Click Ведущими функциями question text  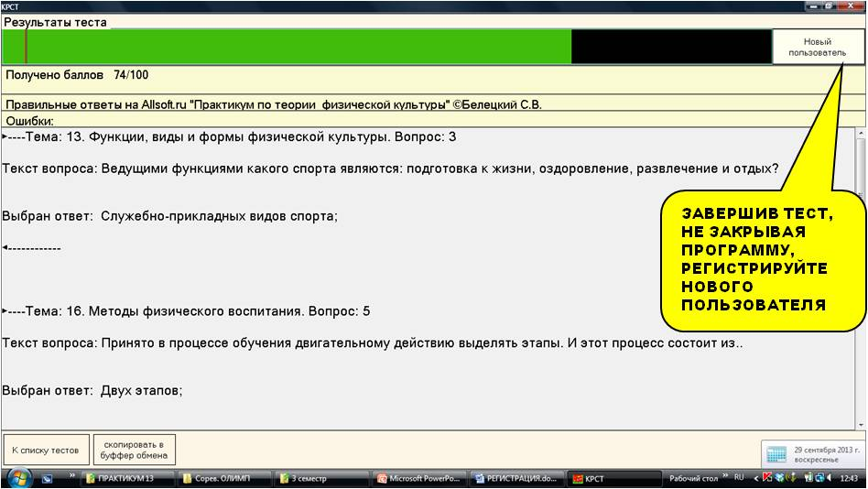(x=390, y=168)
